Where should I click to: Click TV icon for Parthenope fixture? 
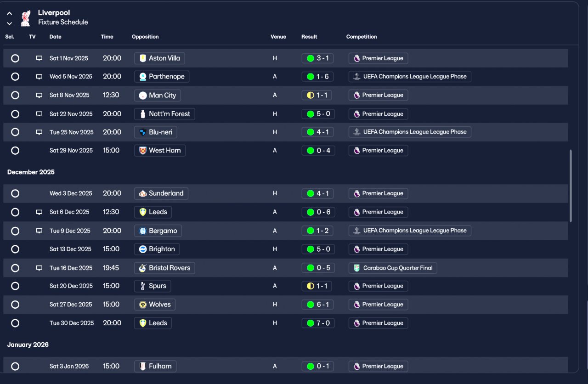39,77
